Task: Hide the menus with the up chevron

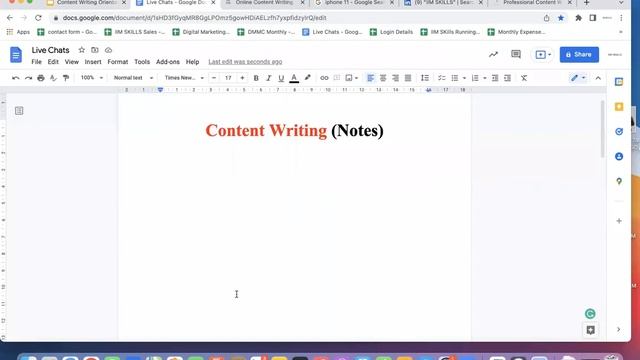Action: tap(598, 78)
